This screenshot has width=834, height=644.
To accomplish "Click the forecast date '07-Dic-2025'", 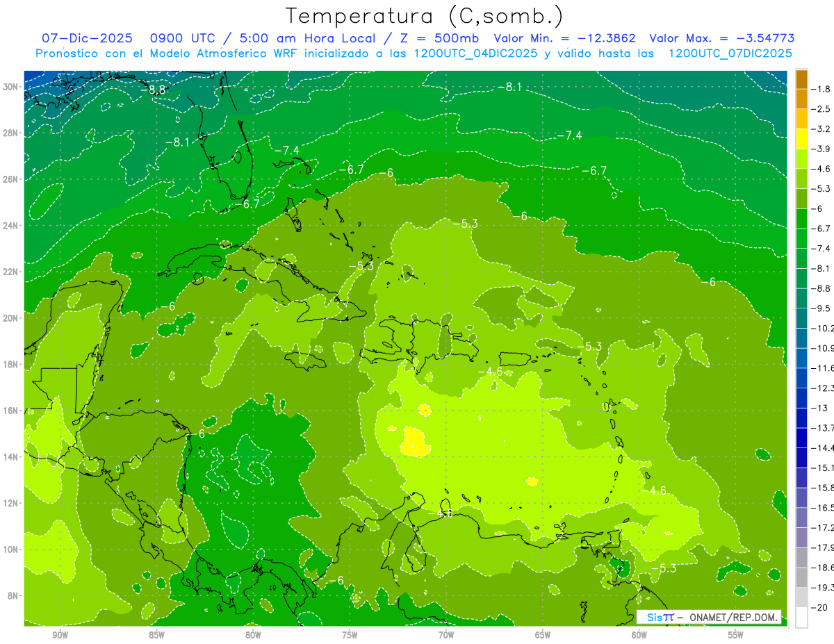I will [x=87, y=38].
